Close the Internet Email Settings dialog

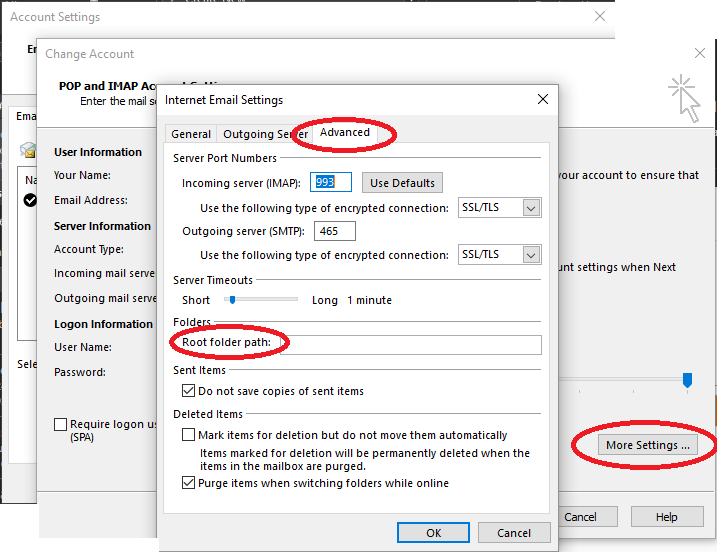[543, 99]
